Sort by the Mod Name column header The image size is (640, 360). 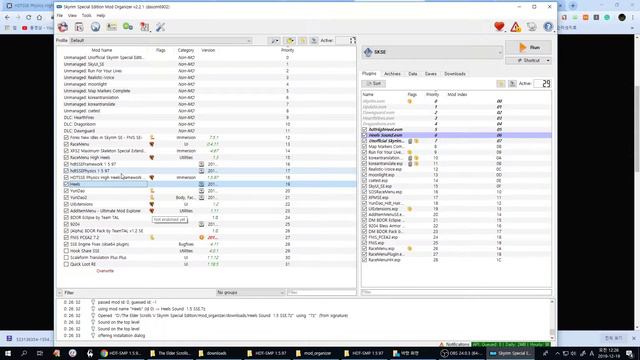click(102, 50)
